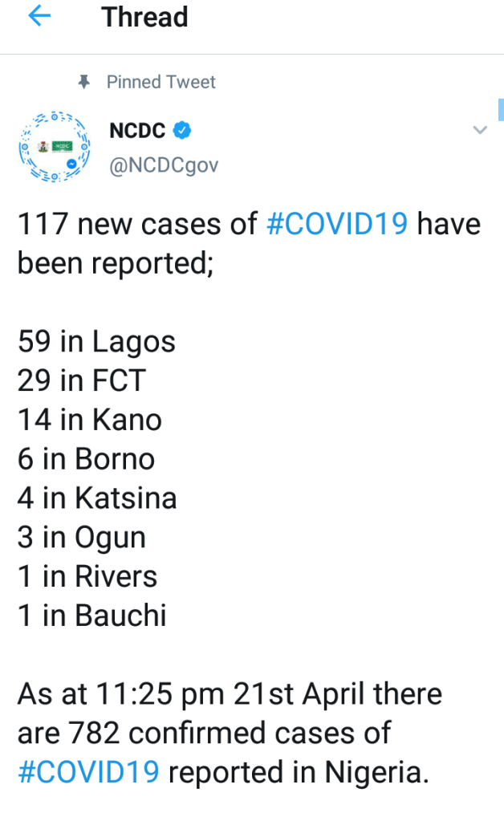Tap the '1 in Bauchi' line

click(91, 616)
